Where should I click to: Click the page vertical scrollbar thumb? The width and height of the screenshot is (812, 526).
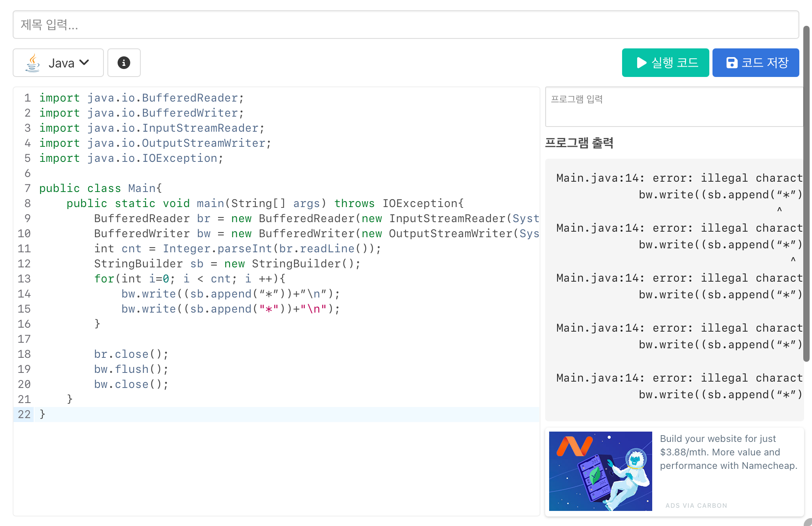coord(806,194)
